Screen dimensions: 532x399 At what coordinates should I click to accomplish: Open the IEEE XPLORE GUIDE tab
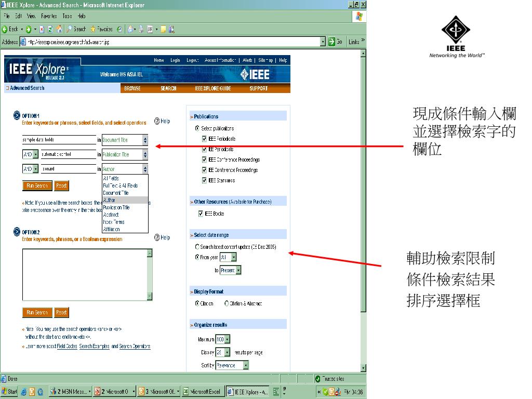[x=212, y=88]
